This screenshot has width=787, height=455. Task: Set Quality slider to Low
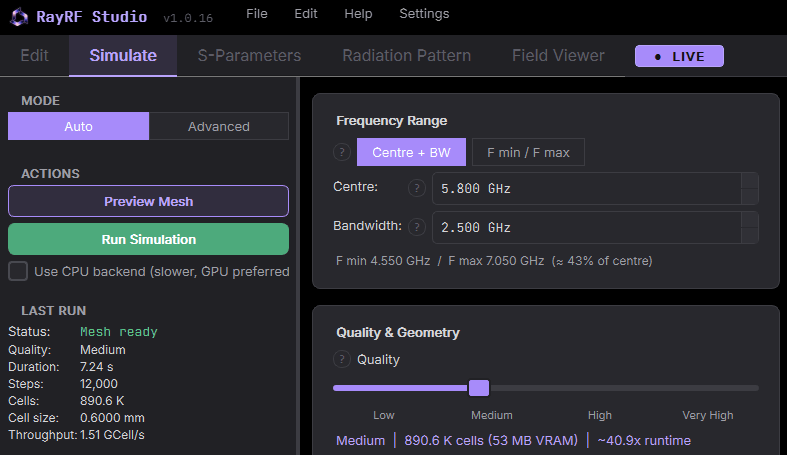(x=384, y=415)
